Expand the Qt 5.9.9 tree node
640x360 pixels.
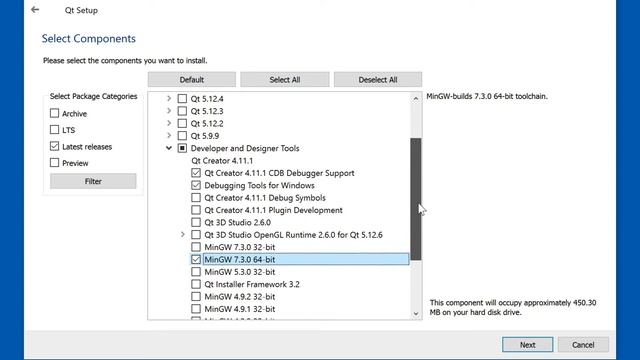[x=169, y=136]
